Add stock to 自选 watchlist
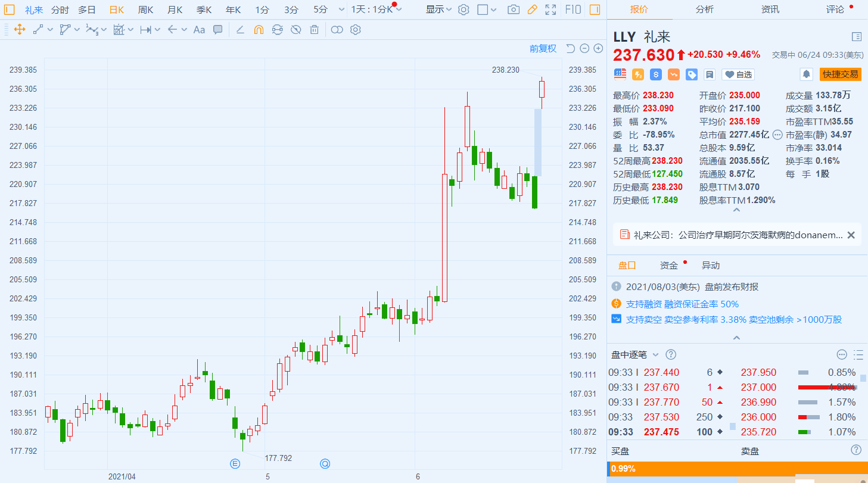Screen dimensions: 868x483 point(738,74)
